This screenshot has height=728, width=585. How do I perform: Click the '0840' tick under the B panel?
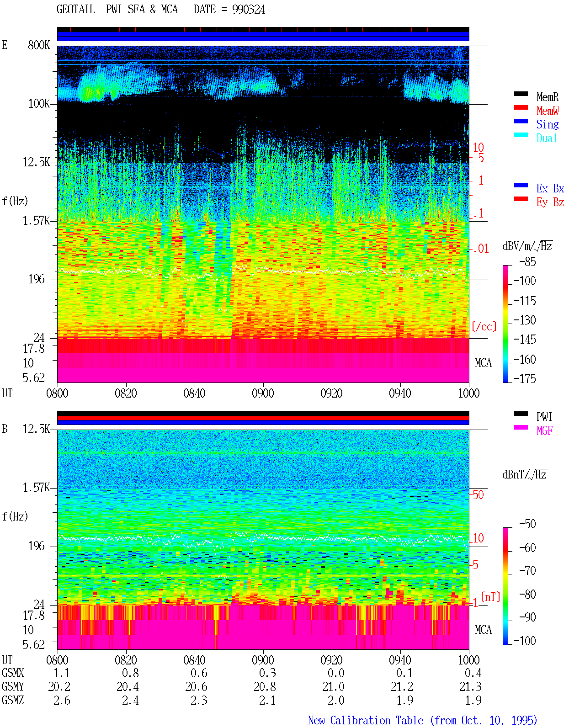click(194, 660)
